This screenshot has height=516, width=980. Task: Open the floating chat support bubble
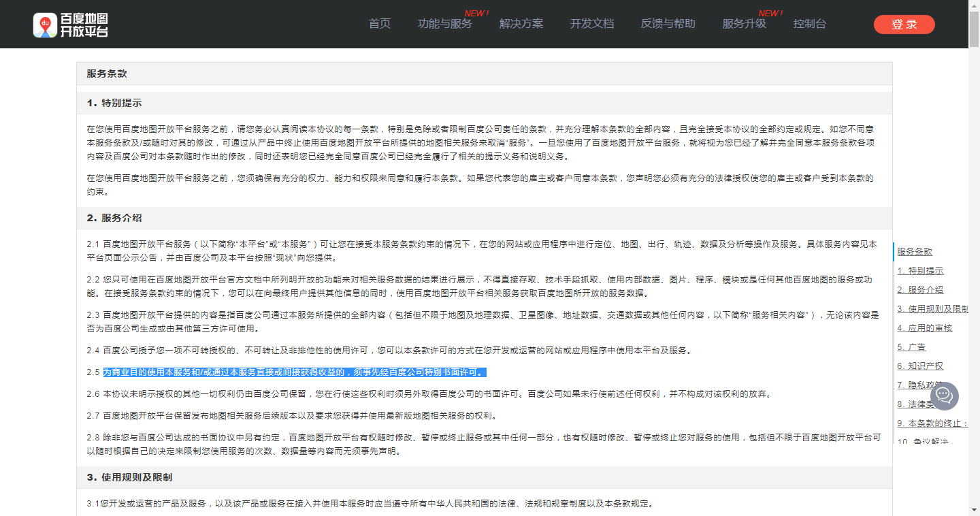pyautogui.click(x=944, y=396)
